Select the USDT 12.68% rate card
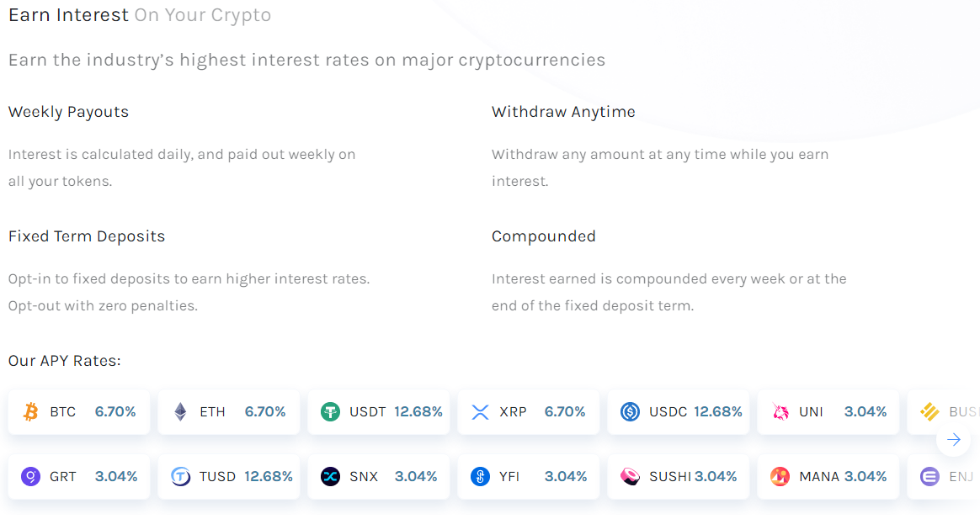Viewport: 980px width, 519px height. coord(378,411)
